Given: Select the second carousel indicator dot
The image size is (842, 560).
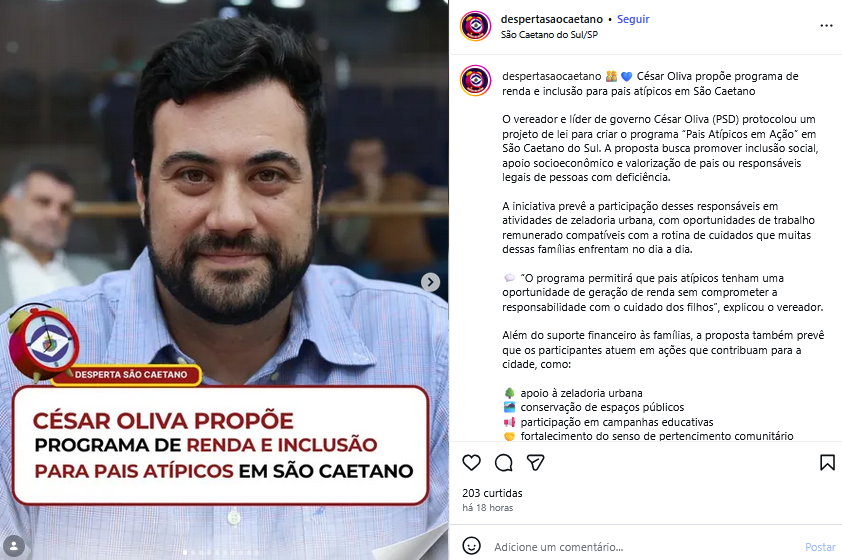Looking at the screenshot, I should pos(193,552).
